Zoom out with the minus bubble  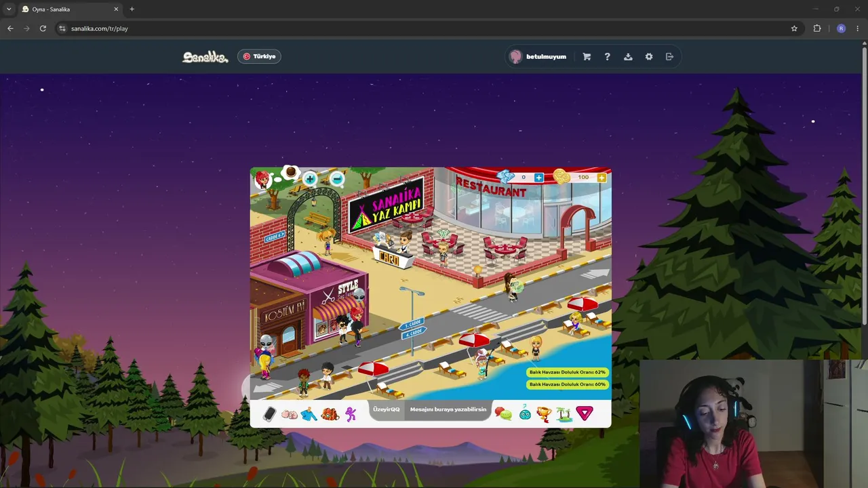click(337, 179)
